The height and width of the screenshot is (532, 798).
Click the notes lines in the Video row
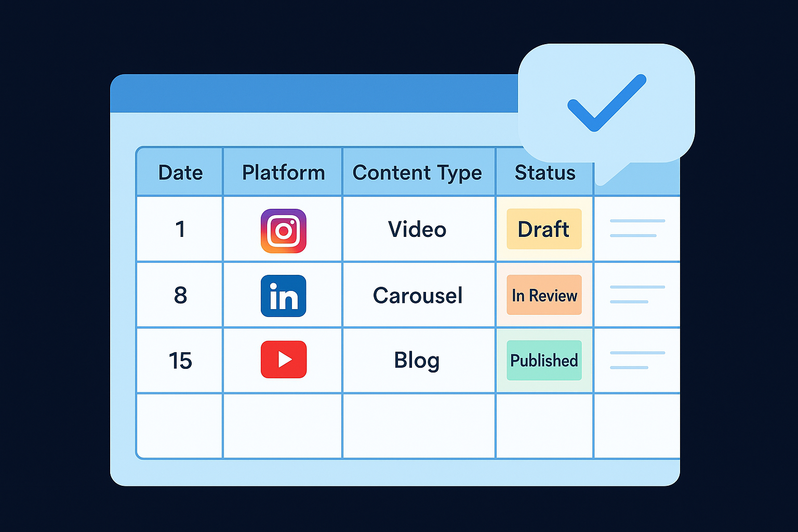coord(637,228)
